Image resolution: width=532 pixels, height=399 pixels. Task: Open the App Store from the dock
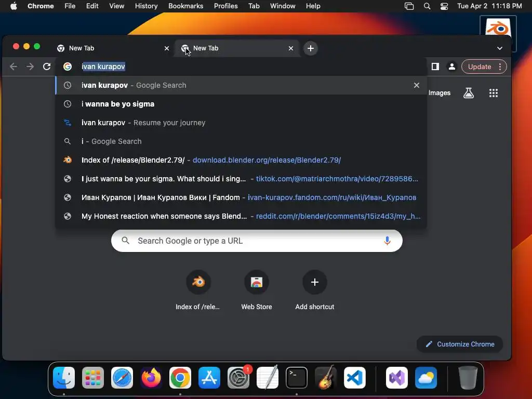[209, 378]
